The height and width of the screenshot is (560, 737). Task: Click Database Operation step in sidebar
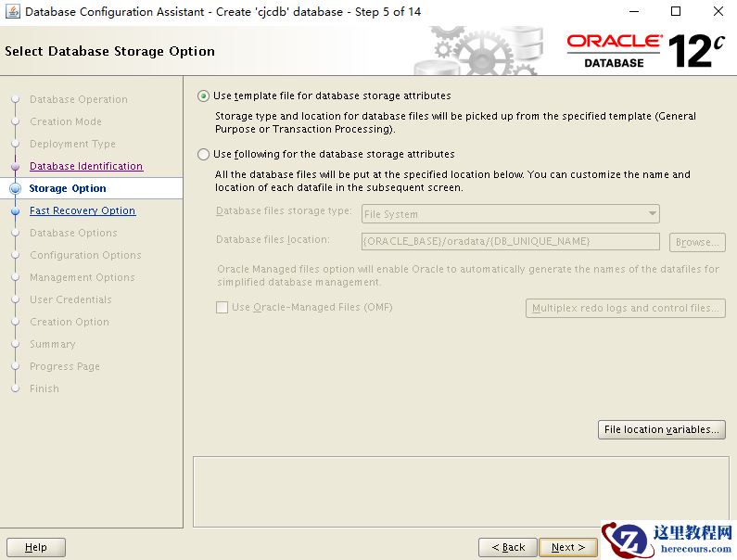click(x=79, y=99)
